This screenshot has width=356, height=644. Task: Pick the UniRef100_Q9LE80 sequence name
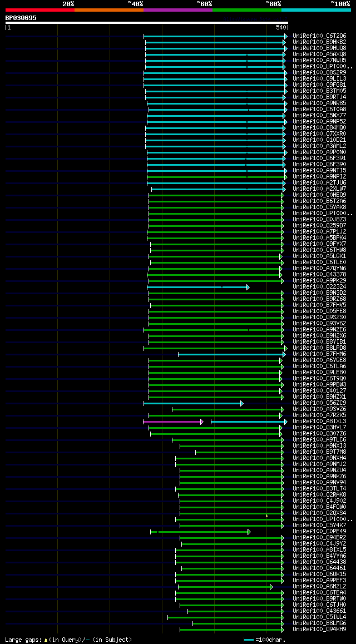[319, 373]
